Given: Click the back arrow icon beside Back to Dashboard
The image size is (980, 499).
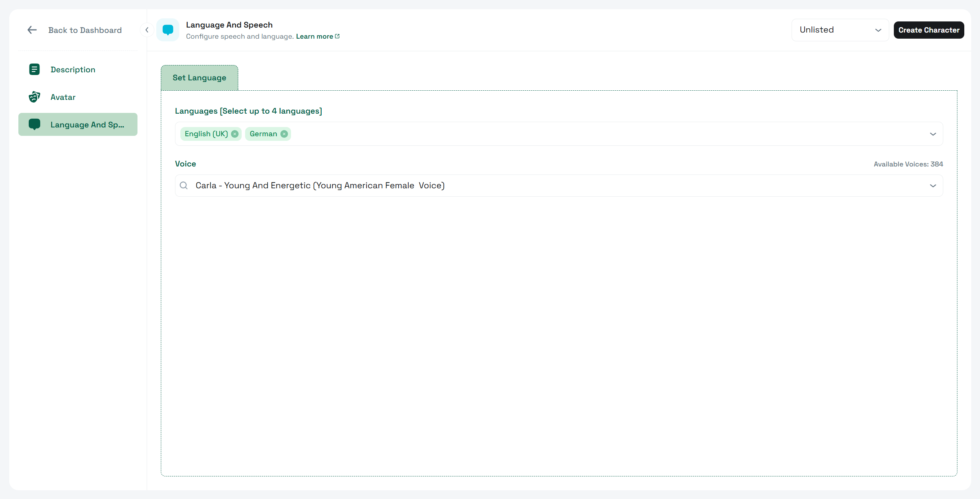Looking at the screenshot, I should click(32, 30).
